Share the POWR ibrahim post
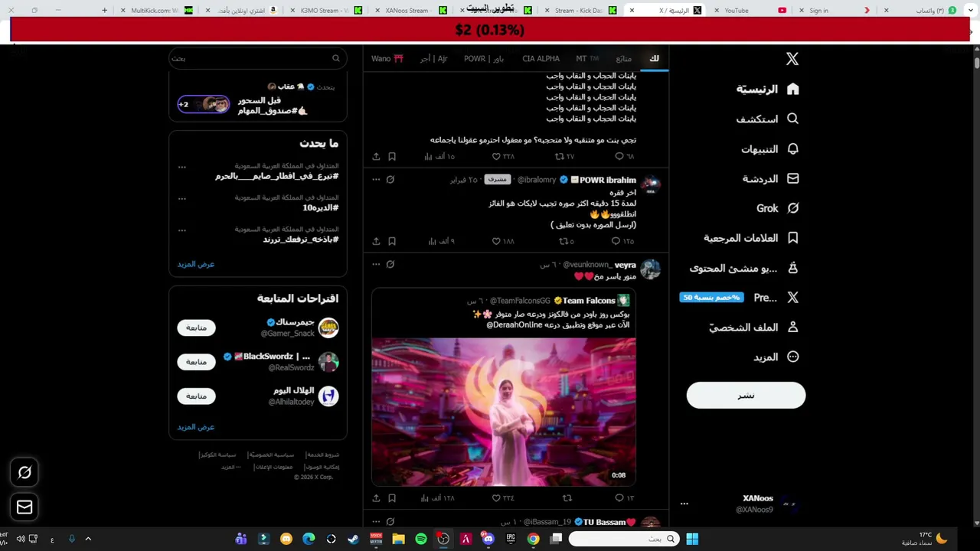980x551 pixels. (376, 241)
